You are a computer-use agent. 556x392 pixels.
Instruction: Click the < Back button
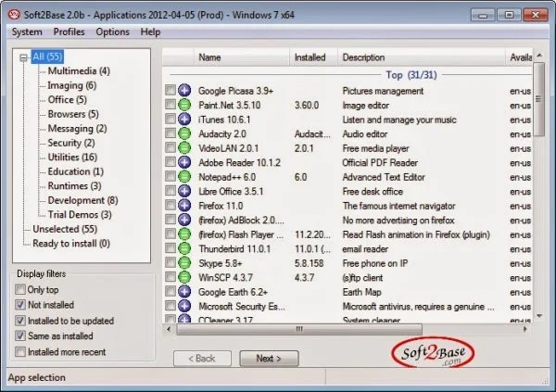(x=202, y=359)
